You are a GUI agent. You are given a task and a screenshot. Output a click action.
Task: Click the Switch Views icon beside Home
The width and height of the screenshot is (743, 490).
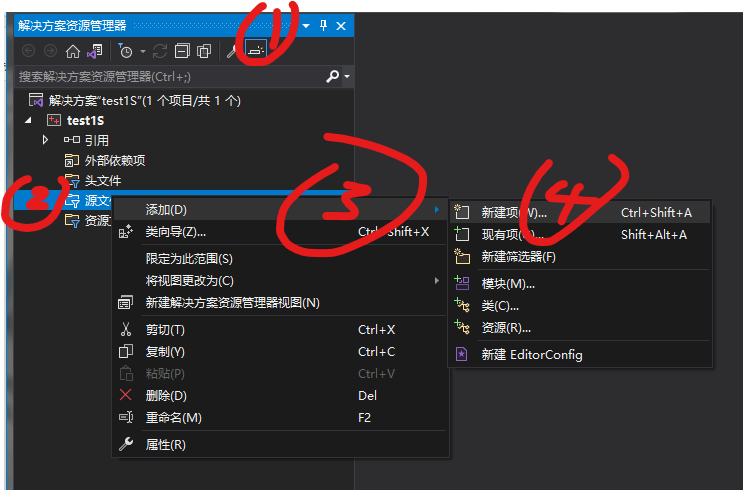pyautogui.click(x=95, y=51)
